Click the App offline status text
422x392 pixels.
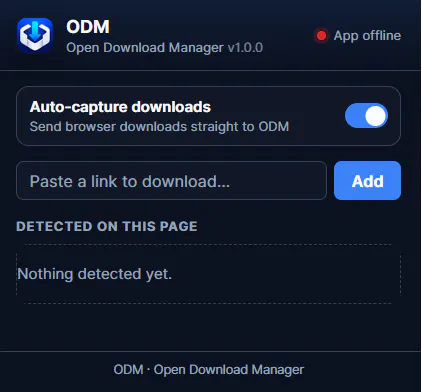[367, 36]
